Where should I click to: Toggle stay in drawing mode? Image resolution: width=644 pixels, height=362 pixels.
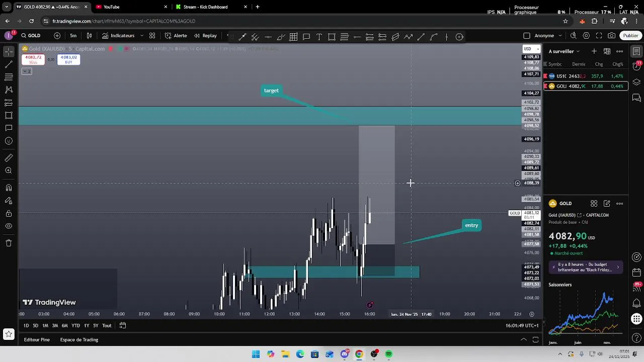click(x=9, y=201)
